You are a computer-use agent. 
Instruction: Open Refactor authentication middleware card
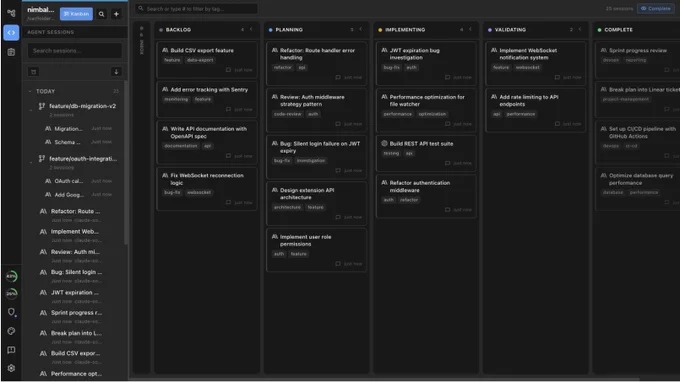[x=426, y=196]
